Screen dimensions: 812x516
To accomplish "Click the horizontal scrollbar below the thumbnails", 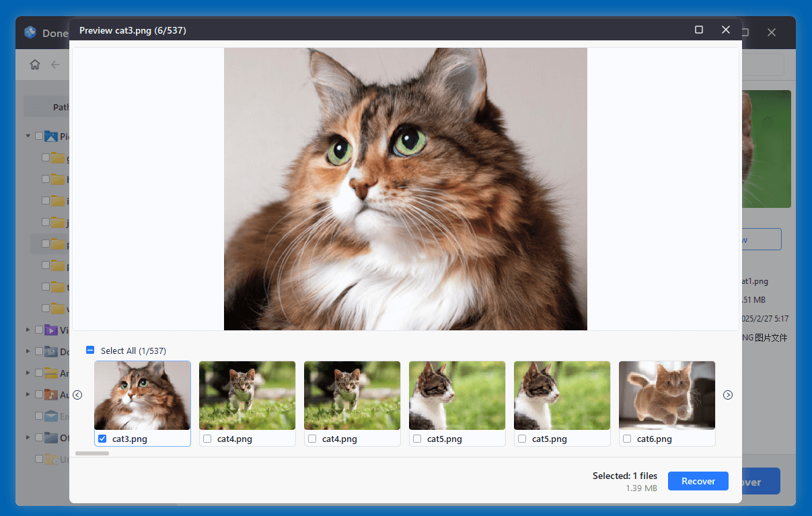I will tap(91, 453).
